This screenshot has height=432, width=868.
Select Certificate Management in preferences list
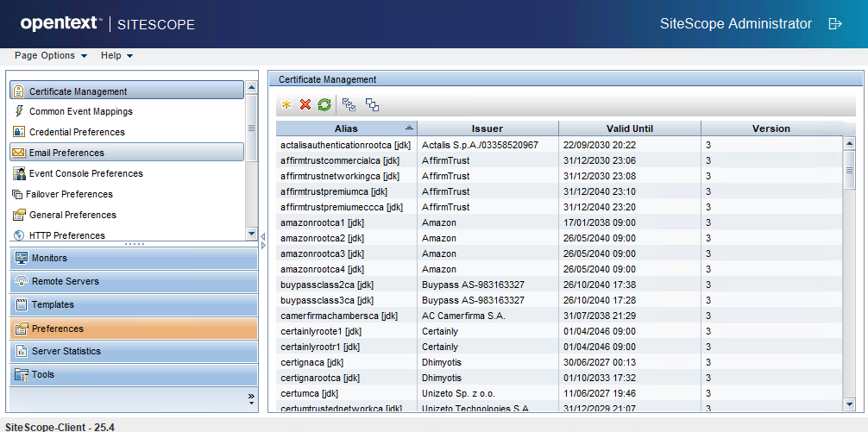coord(127,91)
